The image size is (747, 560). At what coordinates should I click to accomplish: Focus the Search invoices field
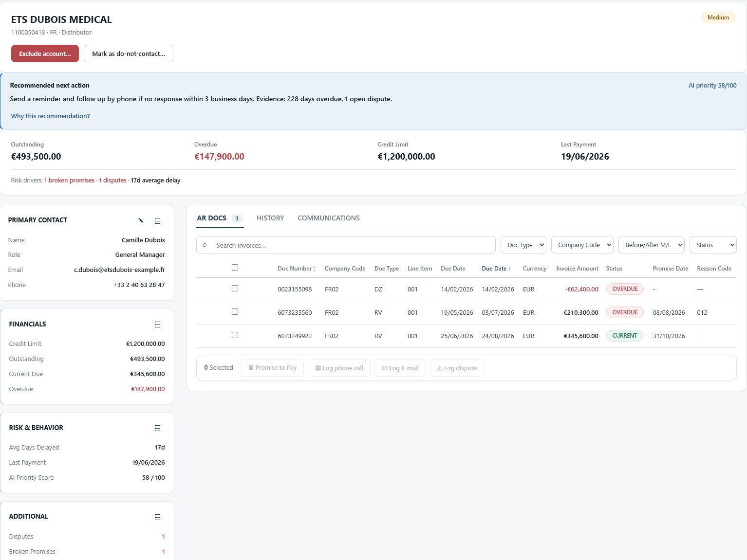pos(346,245)
